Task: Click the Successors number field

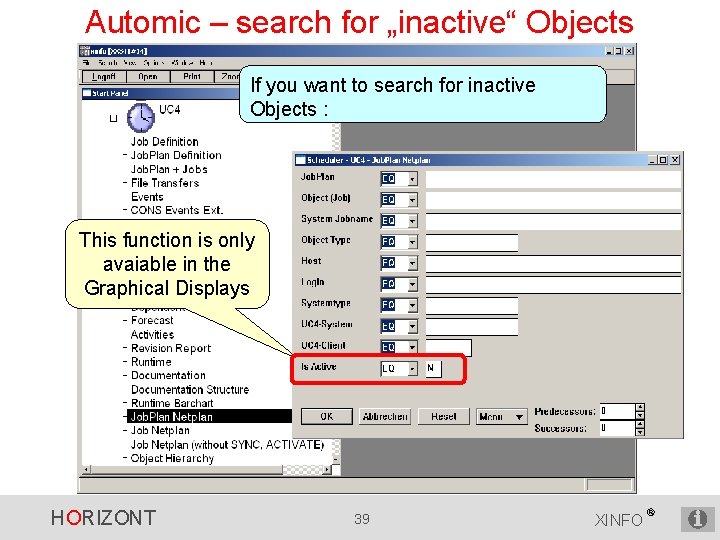Action: click(x=618, y=428)
